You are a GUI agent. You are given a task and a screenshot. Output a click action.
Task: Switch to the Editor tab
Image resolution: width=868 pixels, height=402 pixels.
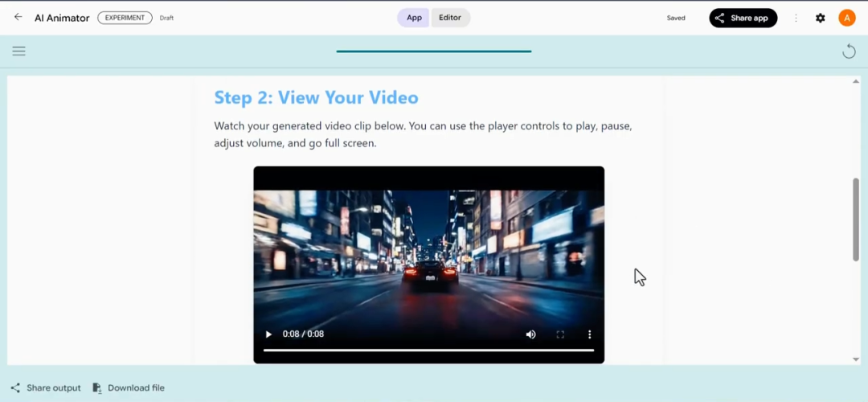450,18
